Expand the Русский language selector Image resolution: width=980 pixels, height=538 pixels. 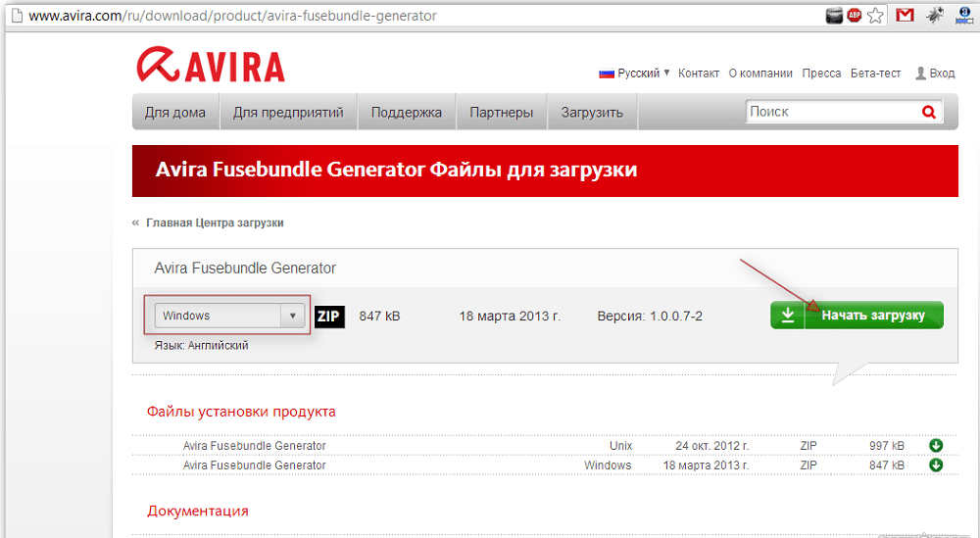point(634,73)
